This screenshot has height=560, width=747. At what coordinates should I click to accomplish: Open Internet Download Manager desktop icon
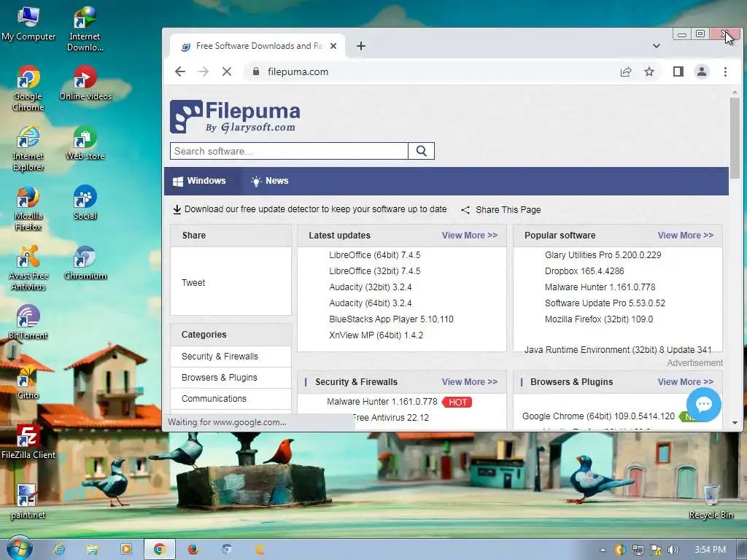pos(85,28)
